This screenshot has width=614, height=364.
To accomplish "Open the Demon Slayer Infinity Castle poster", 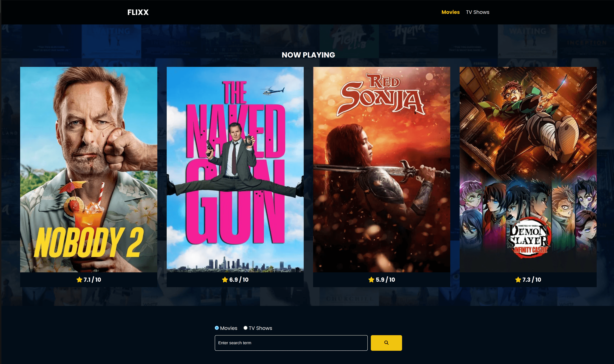I will pyautogui.click(x=528, y=169).
